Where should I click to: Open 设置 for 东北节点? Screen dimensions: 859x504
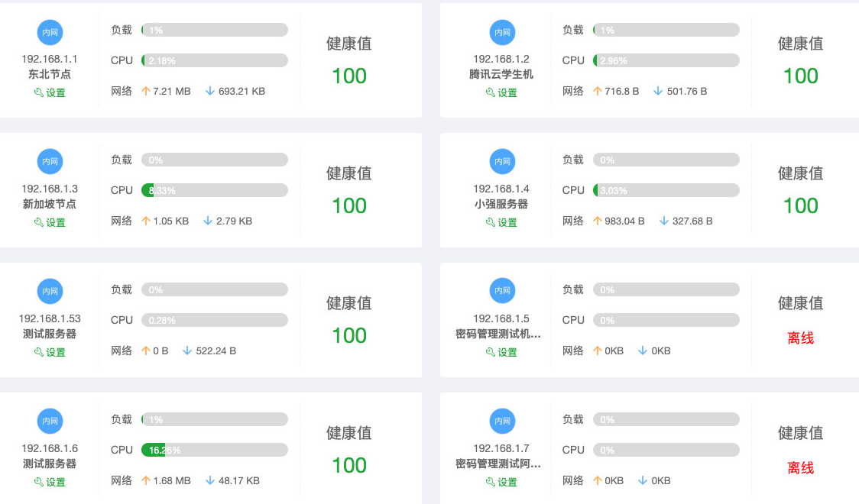(x=50, y=93)
